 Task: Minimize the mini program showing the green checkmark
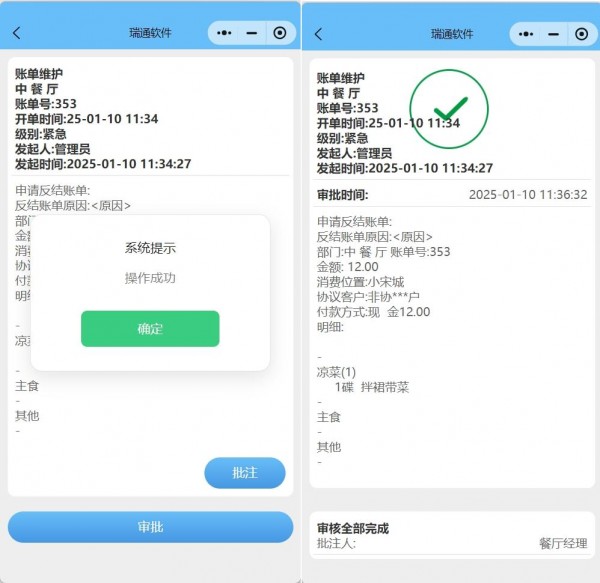pos(553,33)
